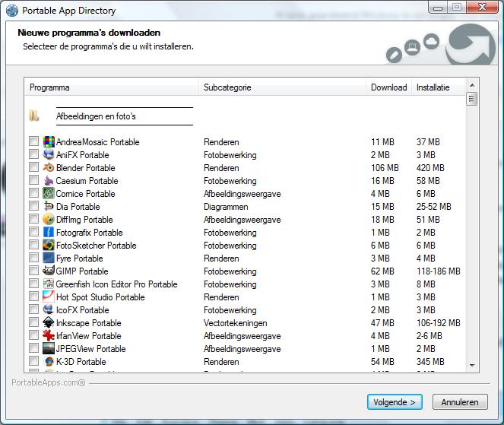Click the JPEGView Portable icon
The image size is (504, 425).
(49, 348)
